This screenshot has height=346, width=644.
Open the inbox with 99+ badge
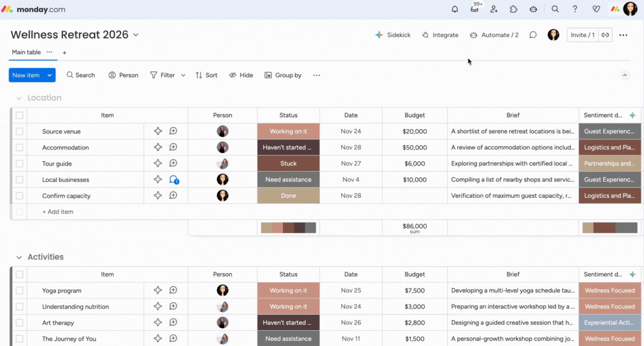tap(475, 9)
